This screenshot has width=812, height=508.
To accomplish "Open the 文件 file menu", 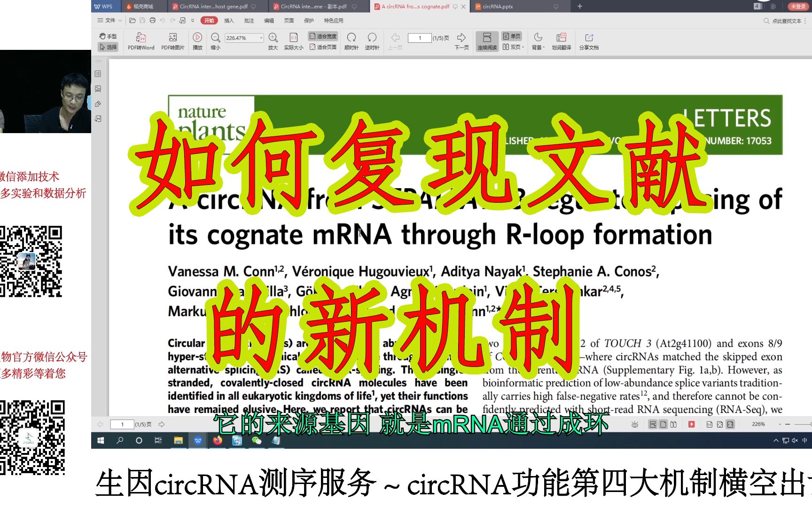I will (x=109, y=20).
